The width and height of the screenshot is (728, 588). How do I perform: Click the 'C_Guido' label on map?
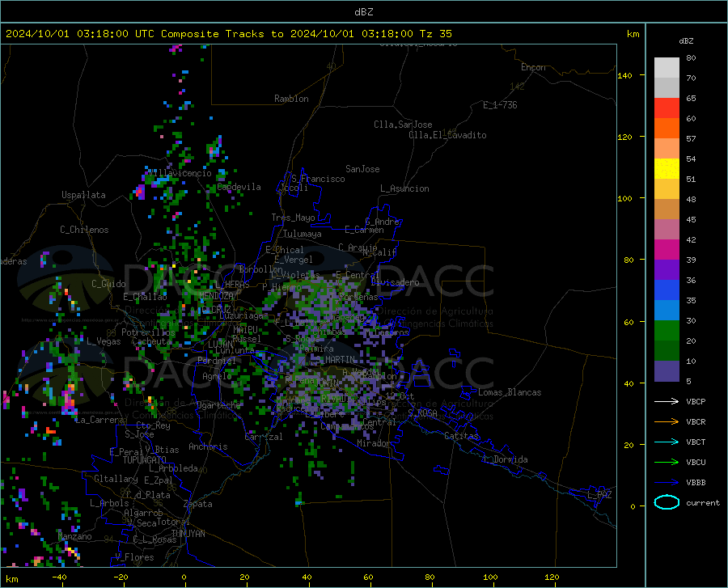click(108, 284)
